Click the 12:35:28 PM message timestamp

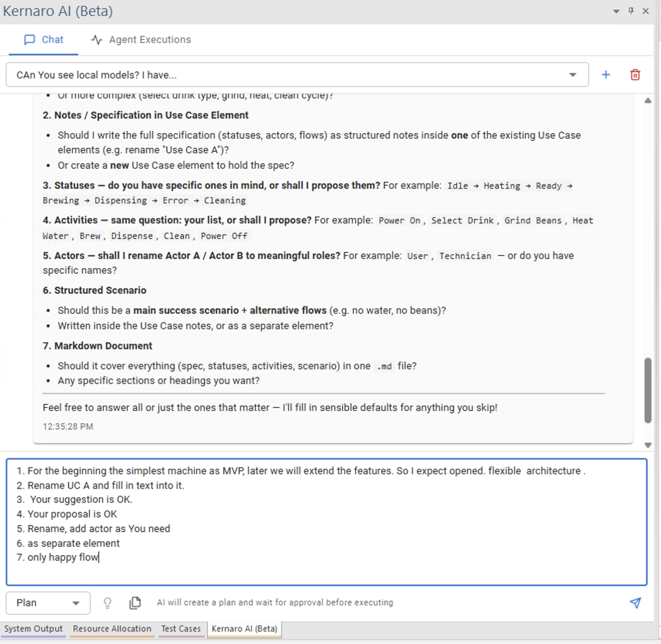(x=68, y=426)
